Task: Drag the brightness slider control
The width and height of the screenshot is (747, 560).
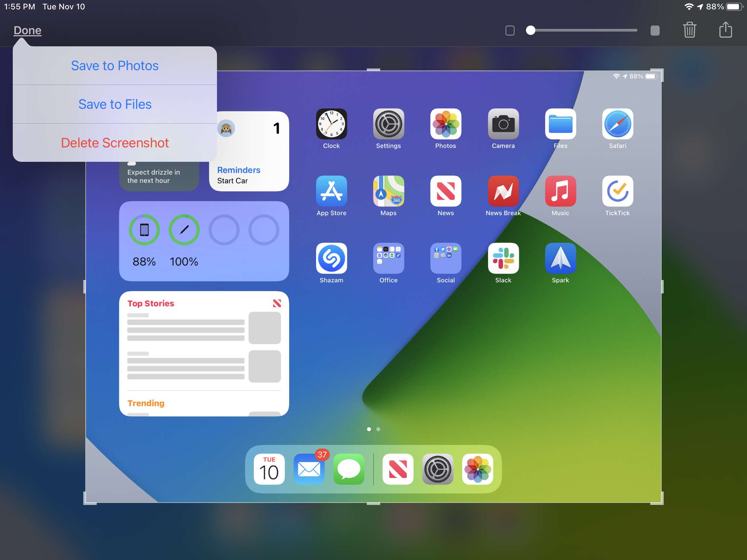Action: point(529,30)
